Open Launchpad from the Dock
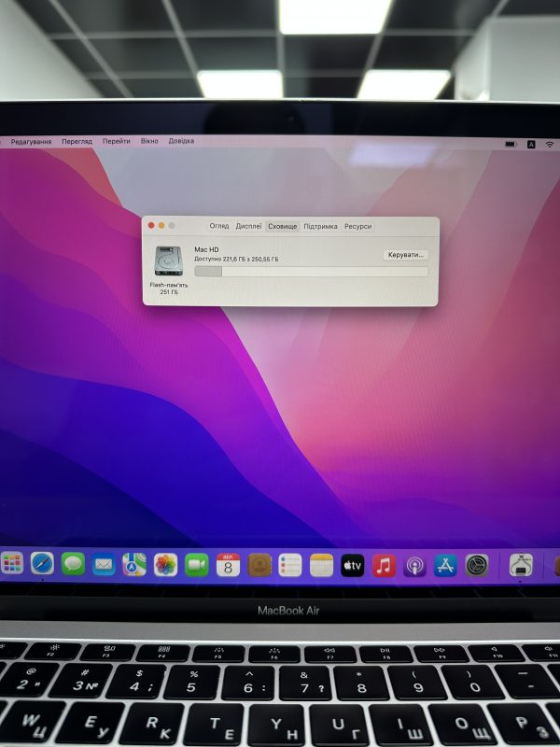560x747 pixels. click(x=12, y=564)
